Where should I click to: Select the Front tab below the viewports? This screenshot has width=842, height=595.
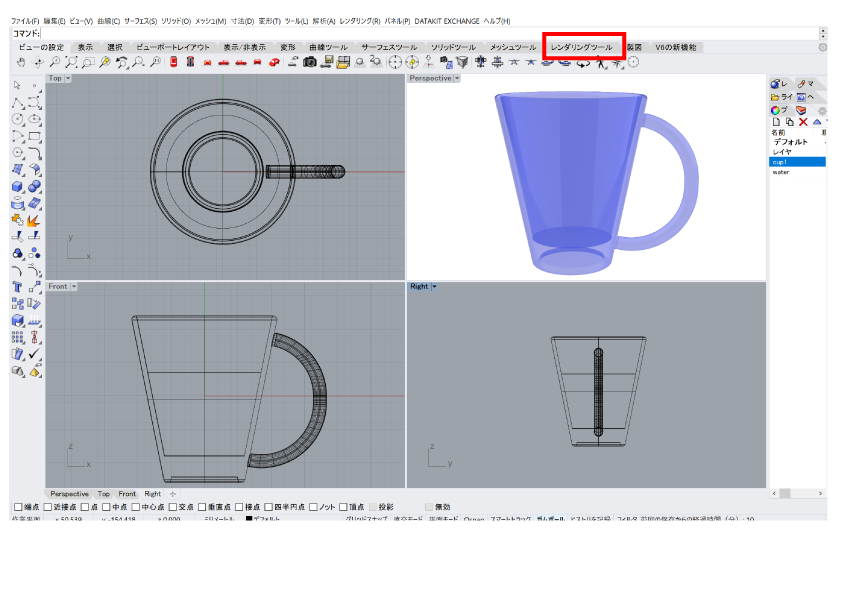click(127, 494)
